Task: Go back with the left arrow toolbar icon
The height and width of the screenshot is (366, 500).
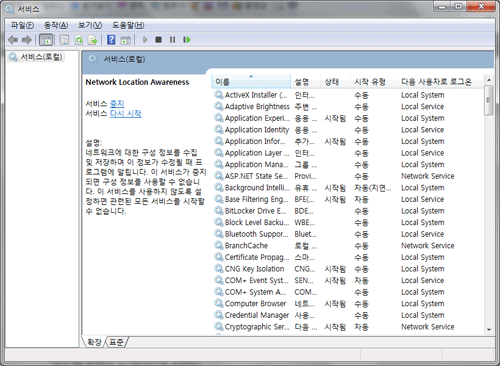Action: click(13, 40)
